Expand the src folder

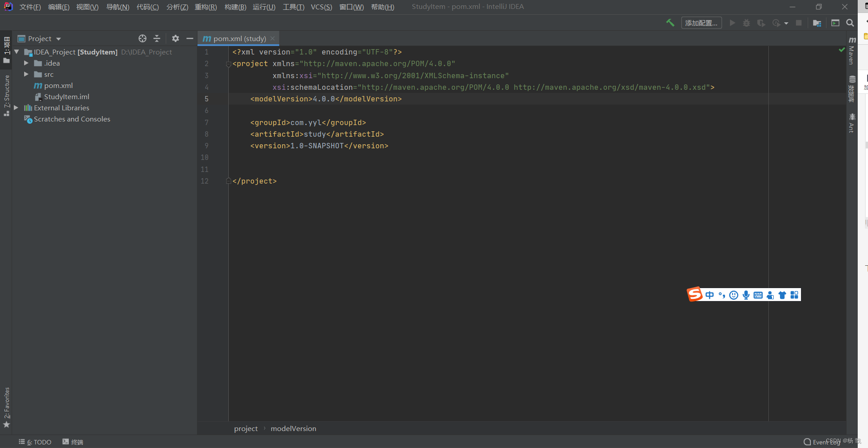point(26,74)
